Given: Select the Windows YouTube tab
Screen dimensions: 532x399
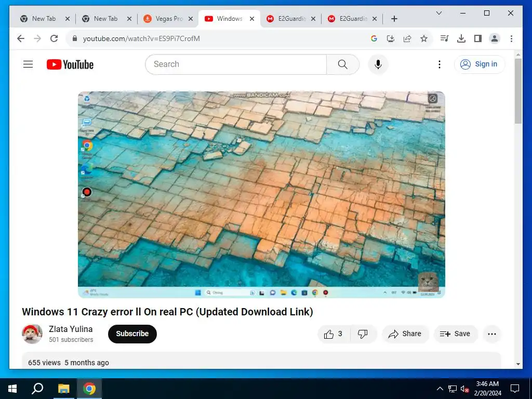Looking at the screenshot, I should click(229, 19).
